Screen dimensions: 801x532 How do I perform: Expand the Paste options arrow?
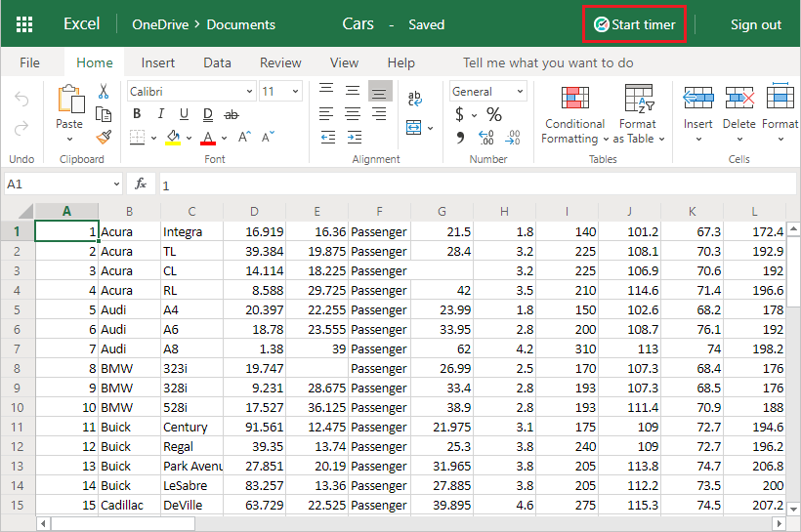tap(69, 139)
